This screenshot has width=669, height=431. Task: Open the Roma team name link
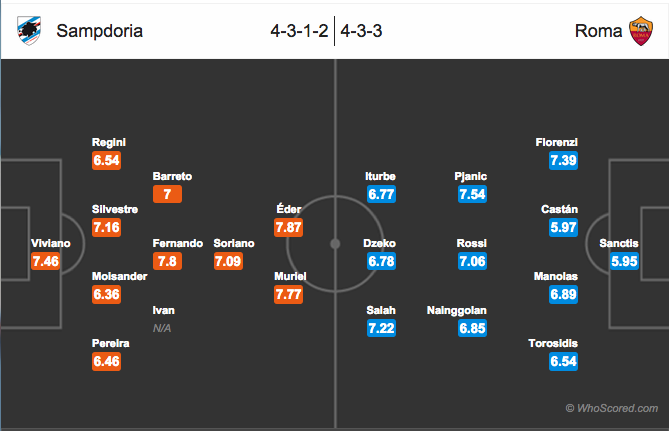click(x=598, y=31)
